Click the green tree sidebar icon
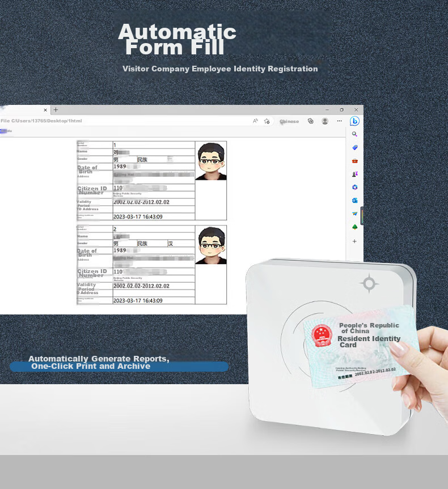 coord(354,227)
